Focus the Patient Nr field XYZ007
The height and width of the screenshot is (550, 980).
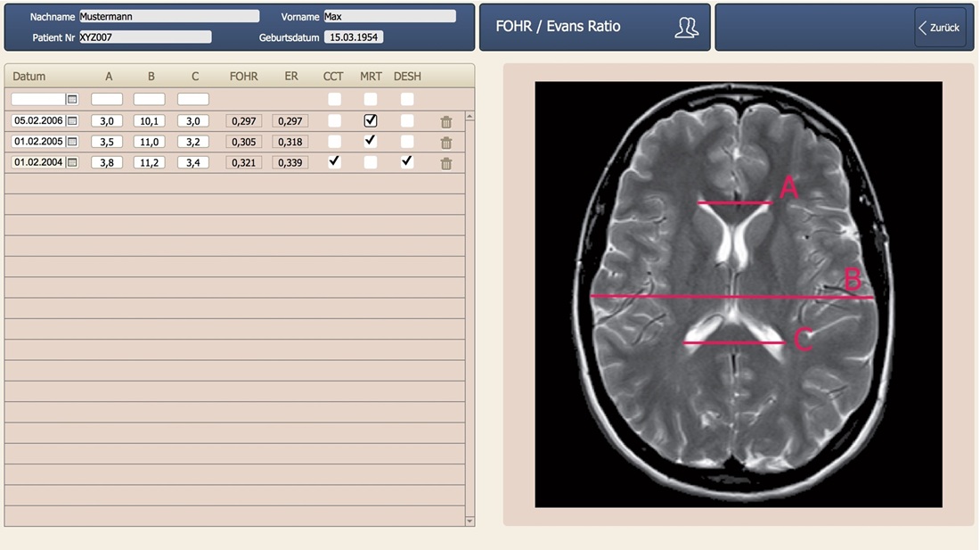click(145, 37)
